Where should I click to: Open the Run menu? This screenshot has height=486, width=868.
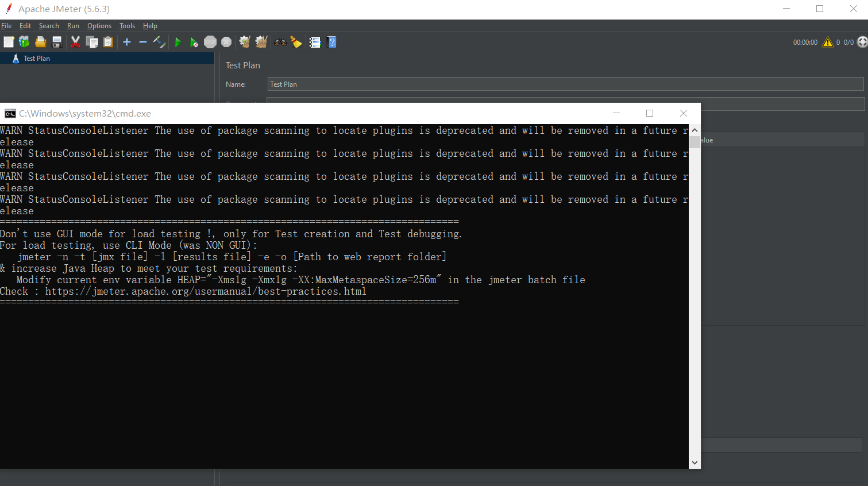[x=73, y=26]
